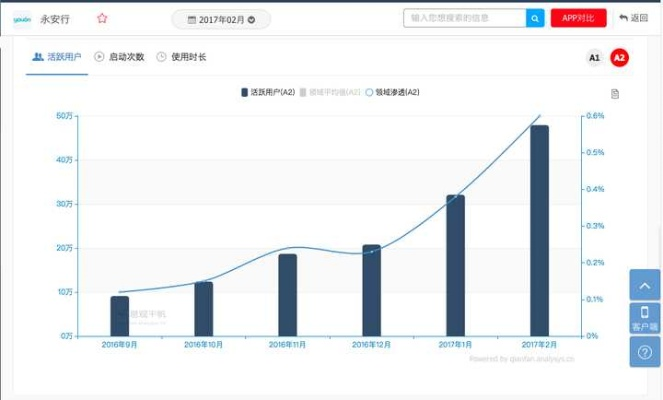Open the 2017年02月 date dropdown
The image size is (663, 400).
221,19
